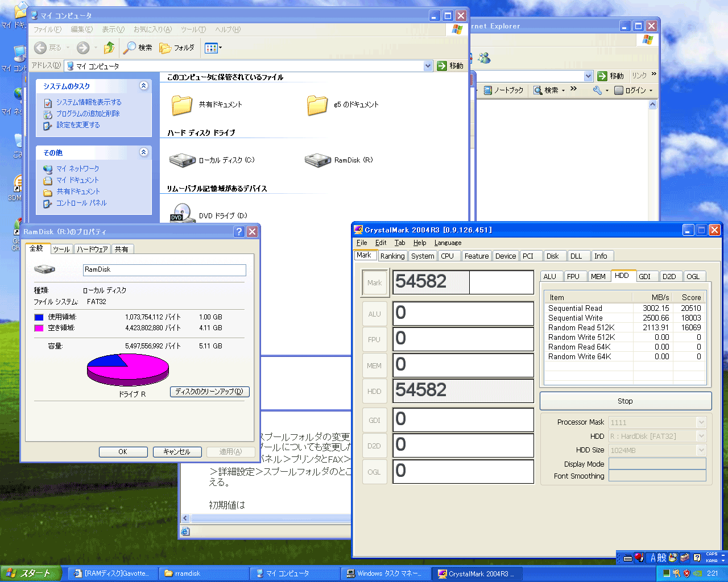Open the shared documents folder icon
This screenshot has height=582, width=728.
182,105
